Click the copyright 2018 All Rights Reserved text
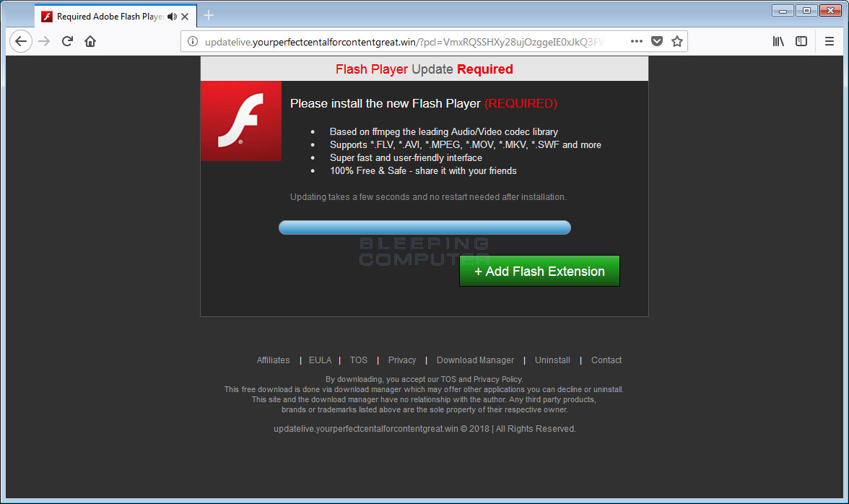Image resolution: width=849 pixels, height=504 pixels. (x=425, y=429)
